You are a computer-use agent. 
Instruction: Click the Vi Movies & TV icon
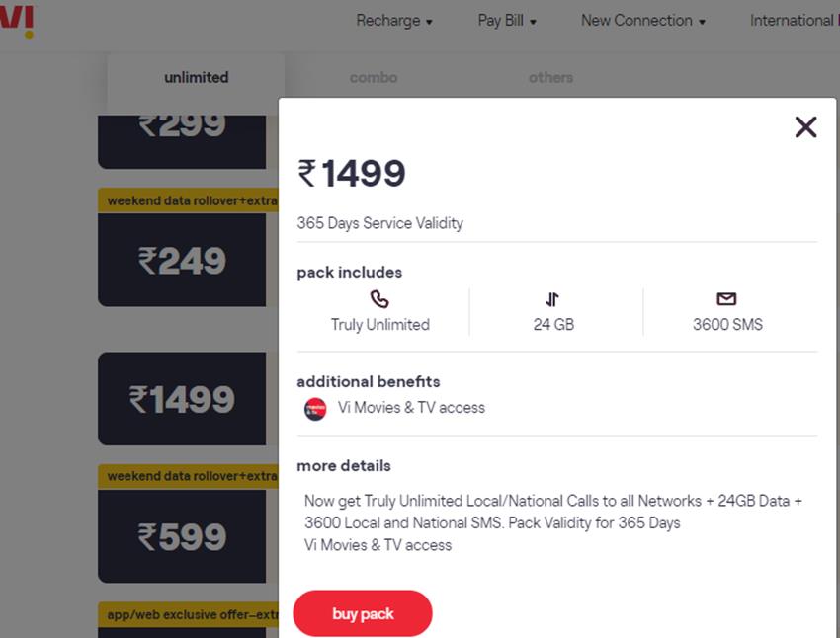[x=315, y=409]
